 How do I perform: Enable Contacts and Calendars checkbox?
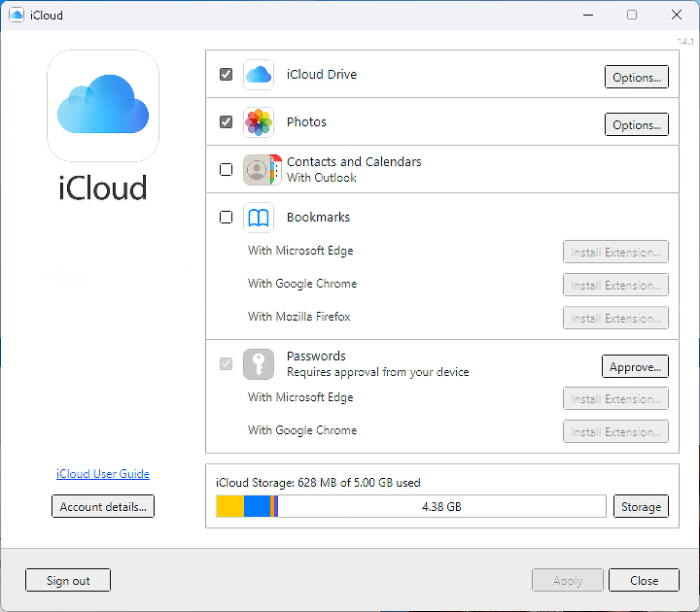[x=226, y=169]
